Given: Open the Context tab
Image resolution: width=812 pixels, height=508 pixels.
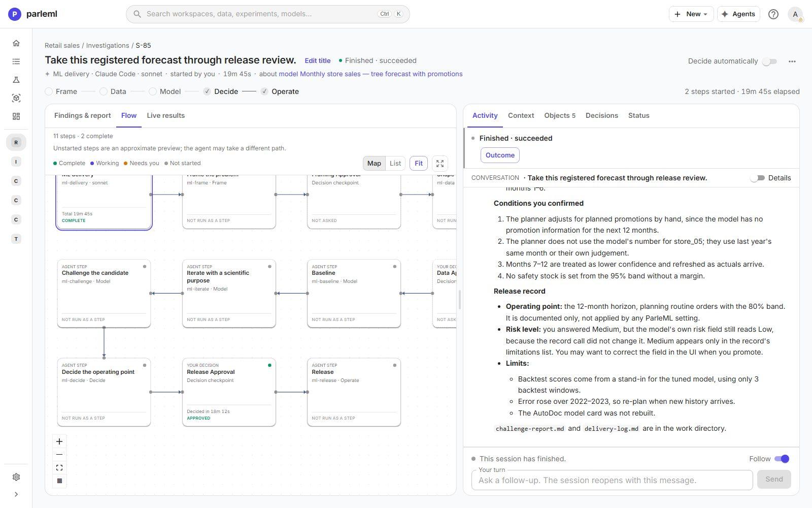Looking at the screenshot, I should pyautogui.click(x=521, y=116).
